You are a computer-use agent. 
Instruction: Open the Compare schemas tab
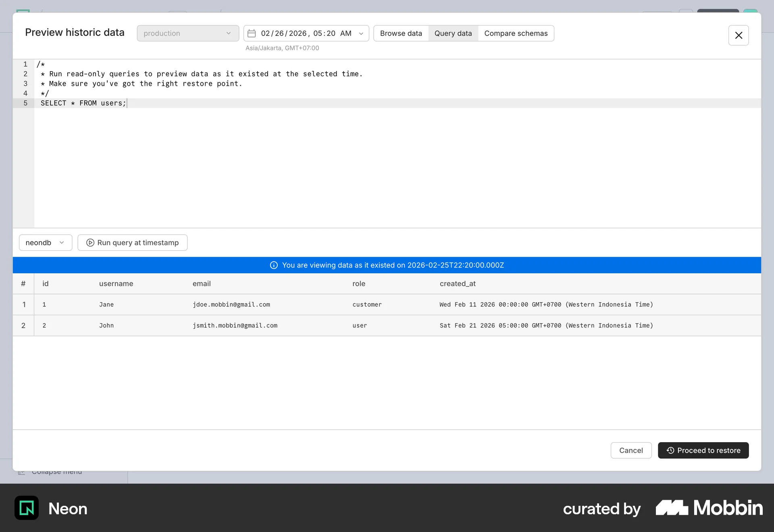(516, 33)
